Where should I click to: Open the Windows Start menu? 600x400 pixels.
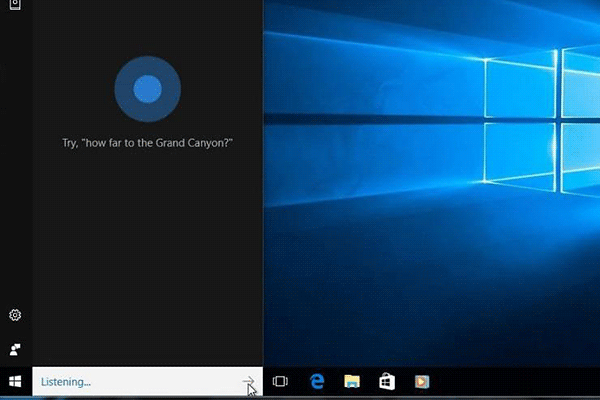pyautogui.click(x=15, y=381)
